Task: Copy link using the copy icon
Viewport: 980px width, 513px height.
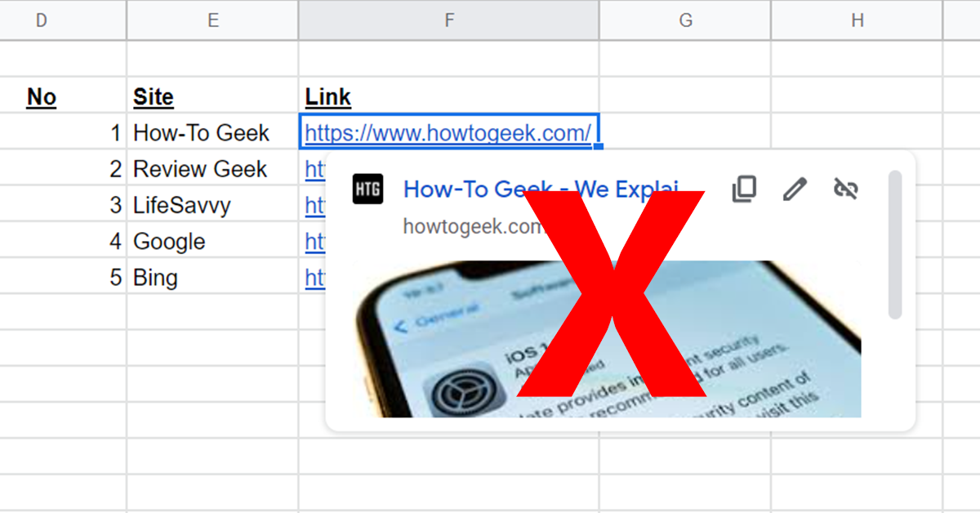Action: coord(743,189)
